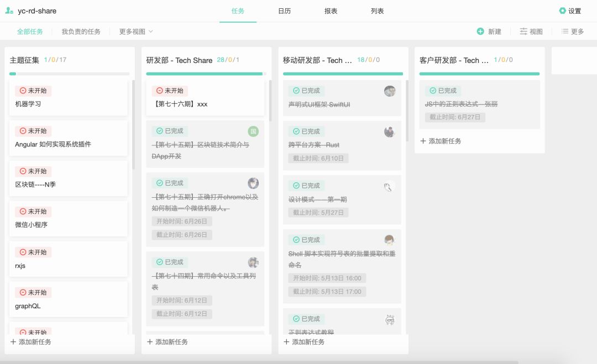597x364 pixels.
Task: Click the 设置 label button
Action: (574, 11)
